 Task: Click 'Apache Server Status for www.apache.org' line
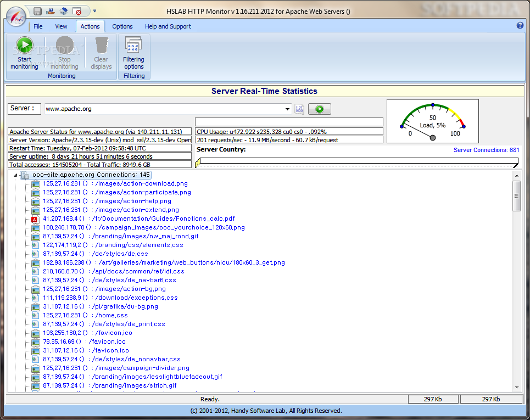pos(100,132)
